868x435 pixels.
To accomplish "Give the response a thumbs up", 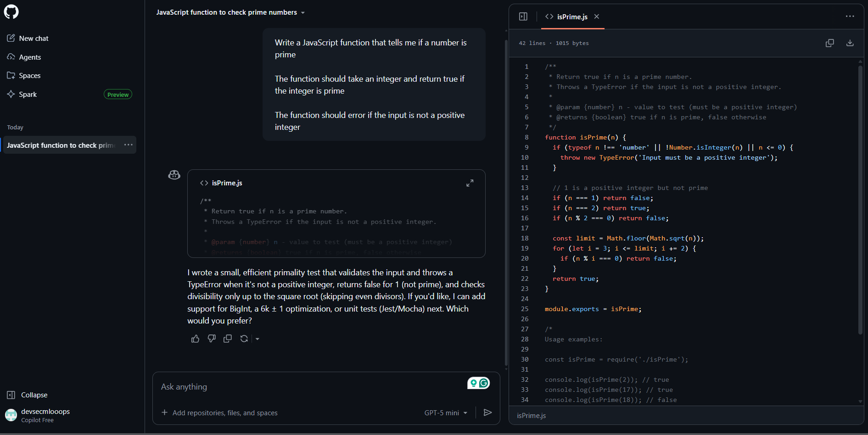I will pos(195,339).
